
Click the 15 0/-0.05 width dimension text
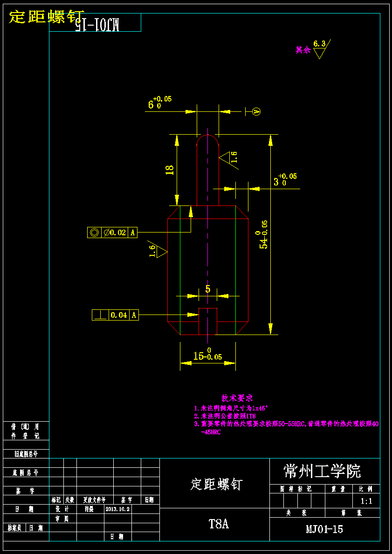click(208, 355)
